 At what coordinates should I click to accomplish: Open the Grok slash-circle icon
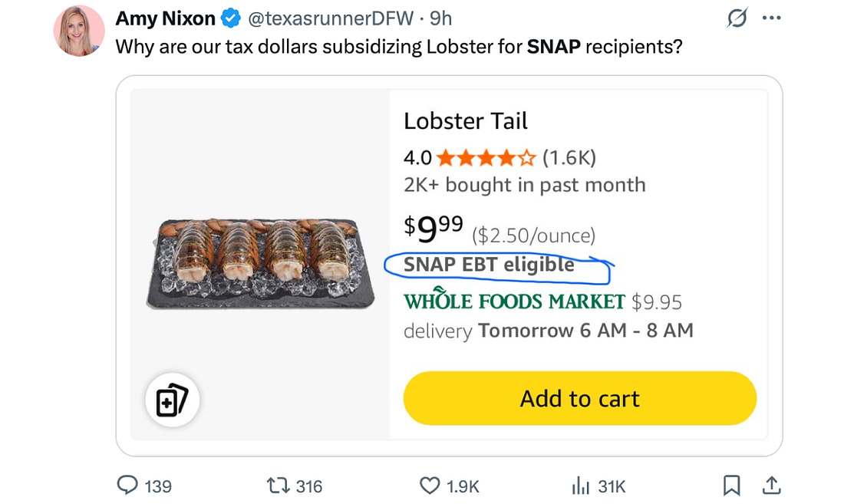point(737,20)
